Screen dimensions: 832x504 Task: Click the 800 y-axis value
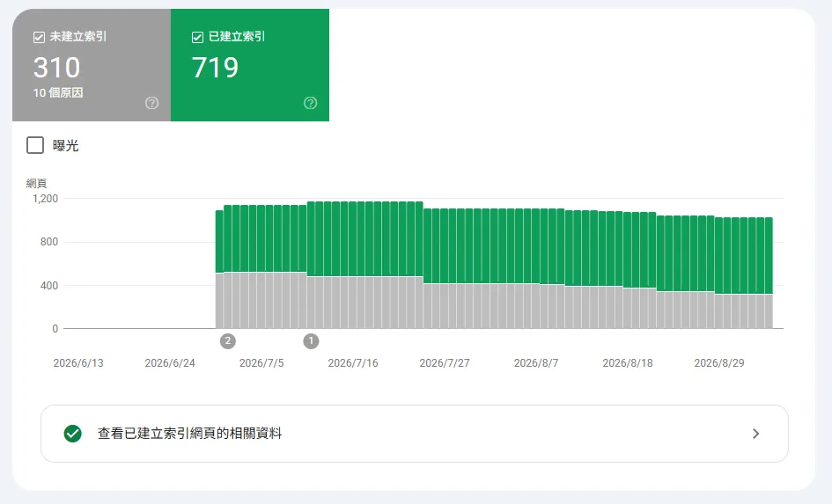coord(48,242)
